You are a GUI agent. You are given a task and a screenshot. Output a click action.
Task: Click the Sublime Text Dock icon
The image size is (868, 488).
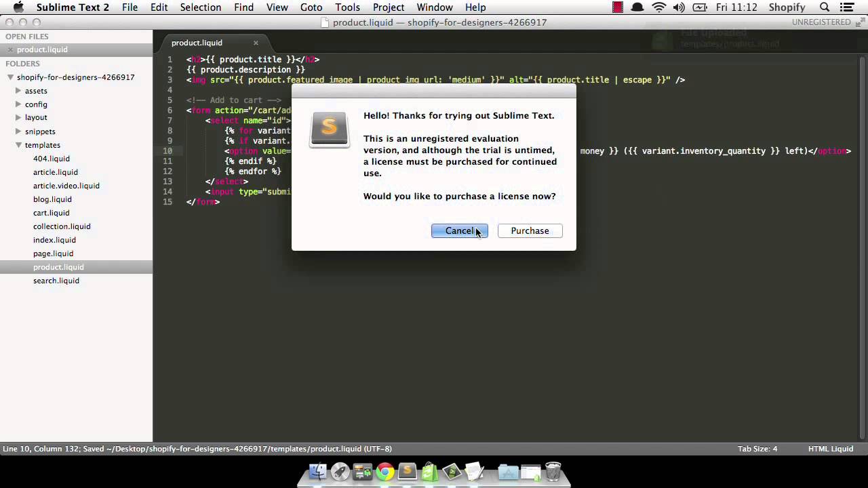[408, 471]
